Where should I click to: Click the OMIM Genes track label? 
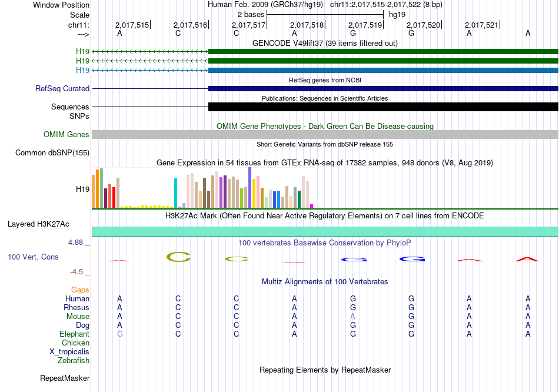[x=66, y=134]
